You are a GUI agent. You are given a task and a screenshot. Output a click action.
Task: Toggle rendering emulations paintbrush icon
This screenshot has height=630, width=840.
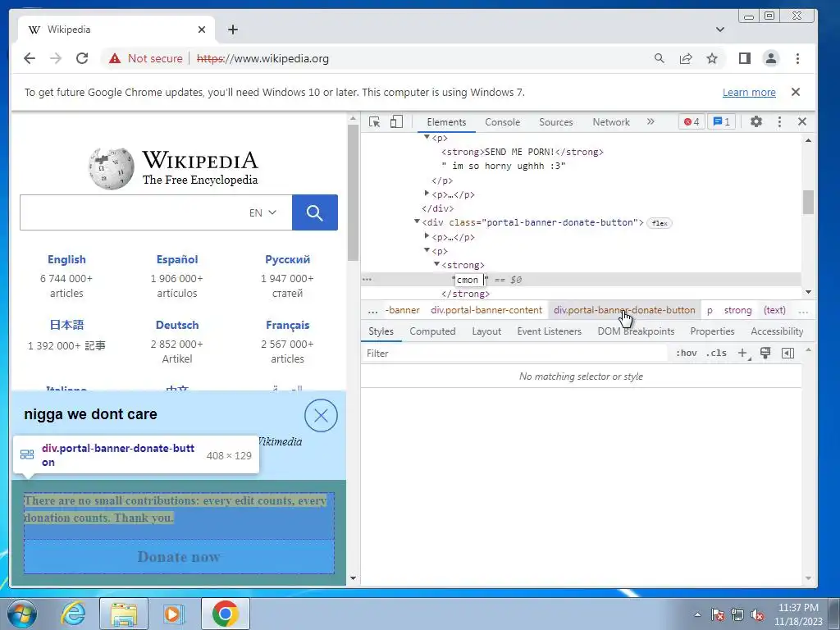tap(765, 353)
